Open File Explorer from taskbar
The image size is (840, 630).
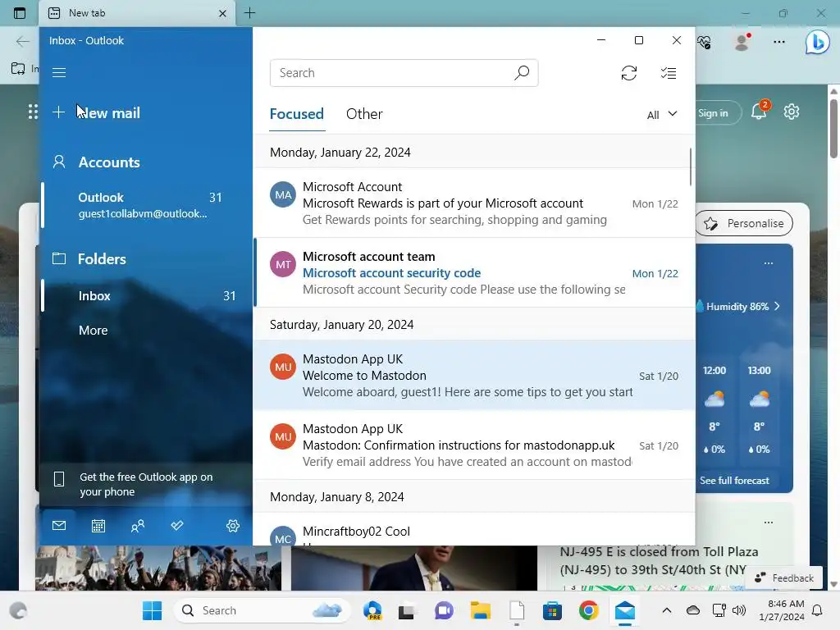tap(480, 610)
